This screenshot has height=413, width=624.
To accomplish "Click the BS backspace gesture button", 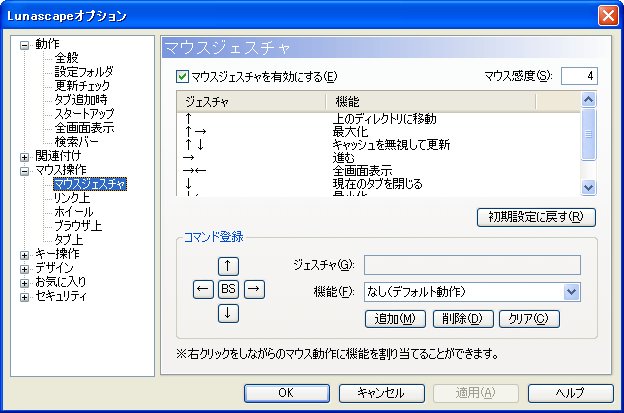I will tap(228, 289).
